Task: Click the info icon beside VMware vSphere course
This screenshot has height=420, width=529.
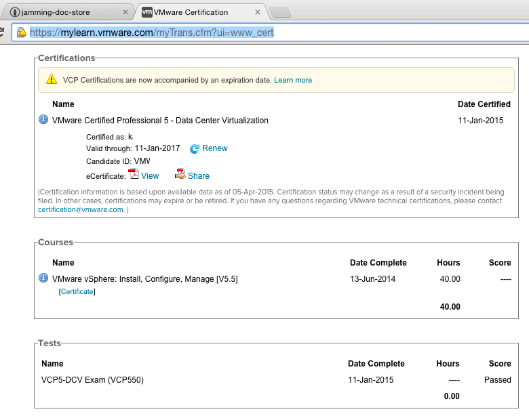Action: coord(43,278)
